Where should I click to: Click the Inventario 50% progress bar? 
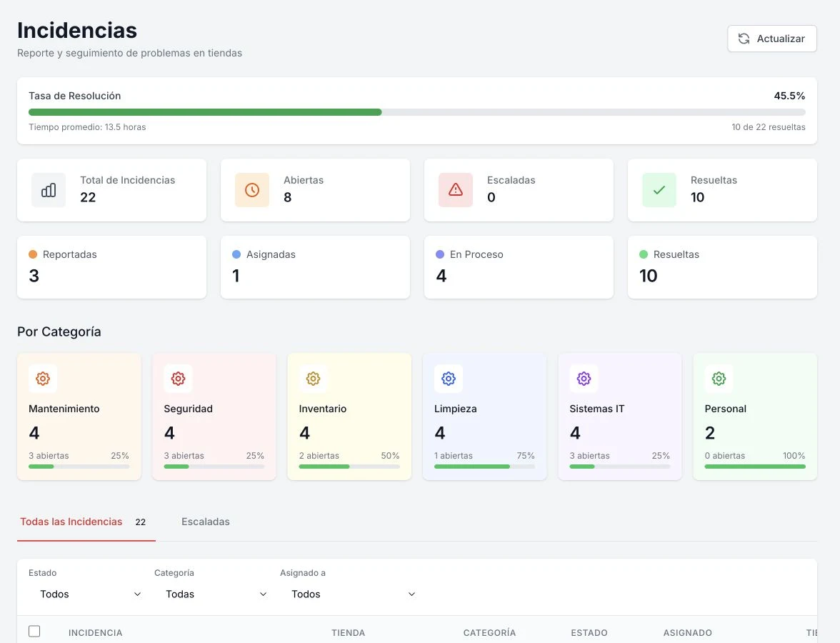[349, 467]
